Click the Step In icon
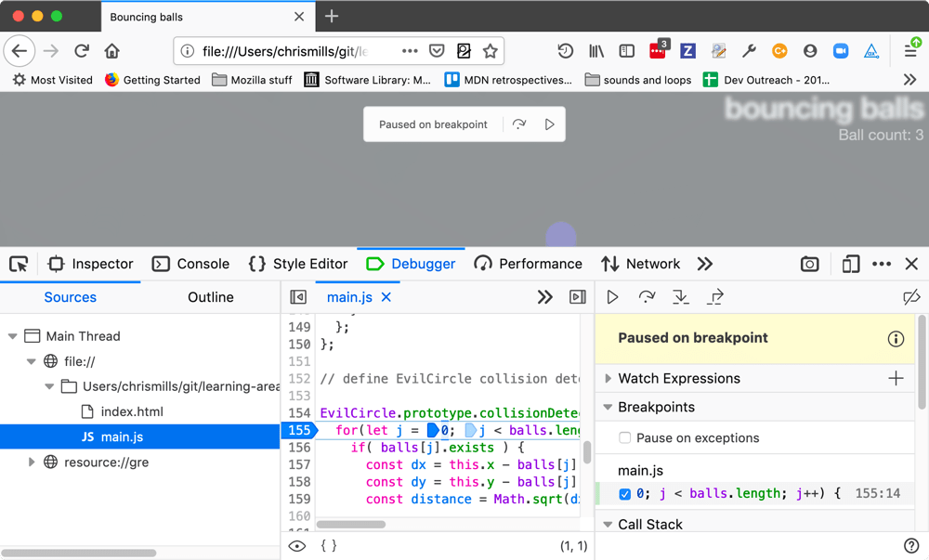 (x=680, y=296)
